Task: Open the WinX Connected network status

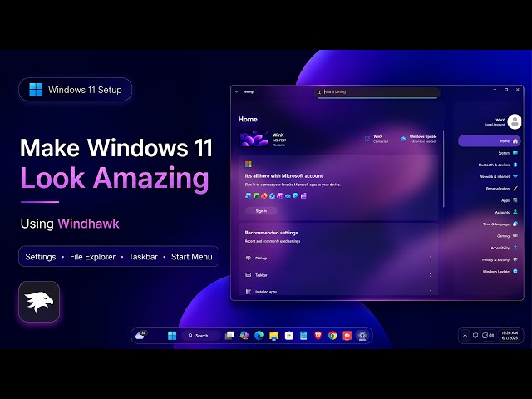Action: click(x=377, y=139)
